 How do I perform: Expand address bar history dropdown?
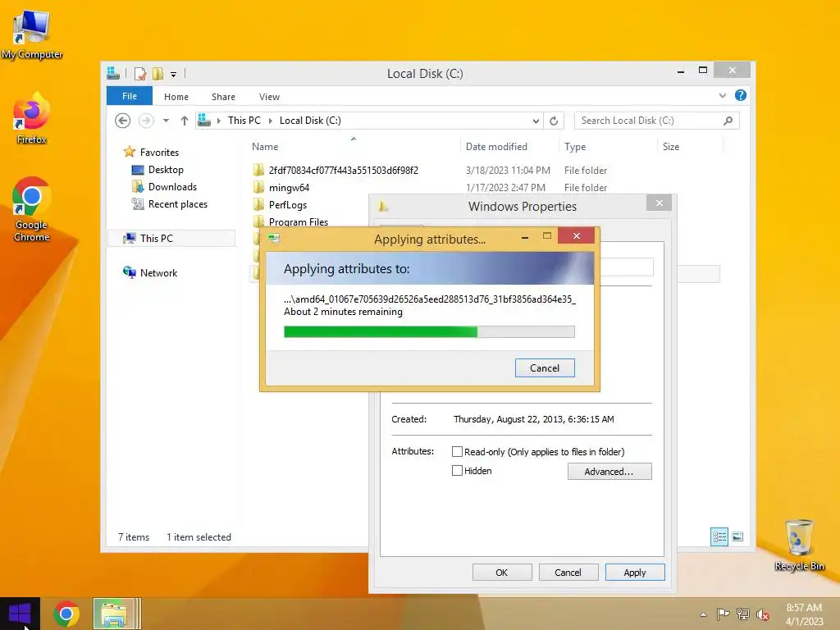pos(536,121)
